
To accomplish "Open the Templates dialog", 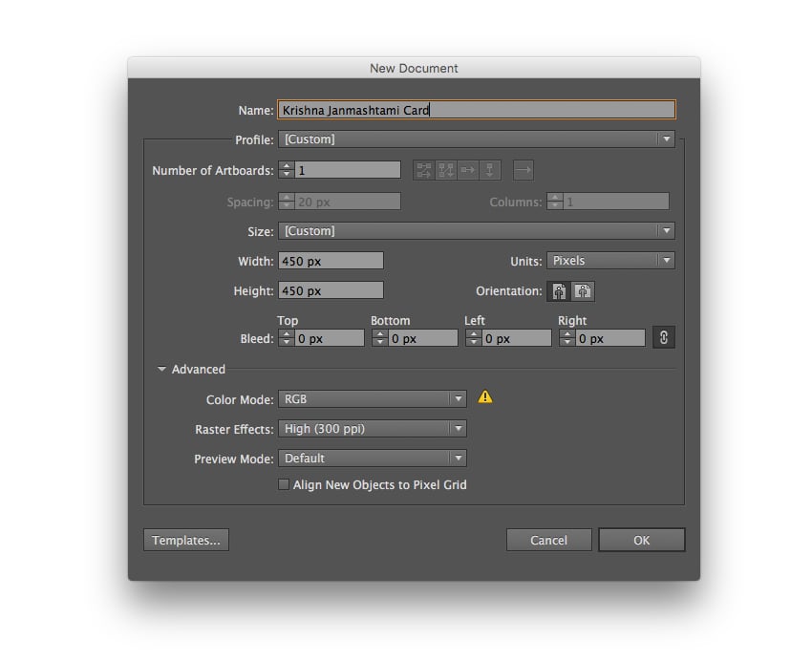I will tap(185, 540).
